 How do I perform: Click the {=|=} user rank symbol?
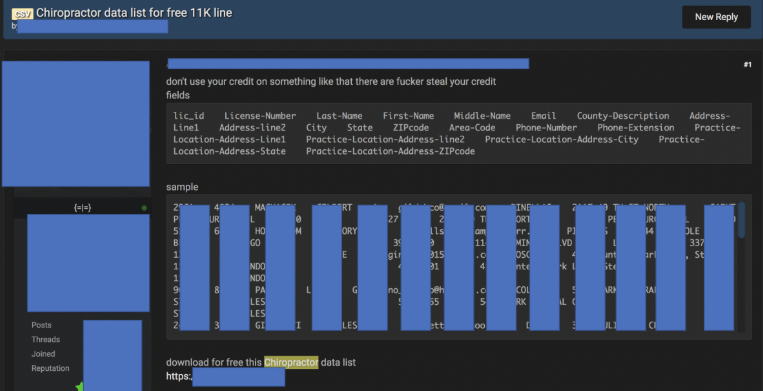point(83,208)
